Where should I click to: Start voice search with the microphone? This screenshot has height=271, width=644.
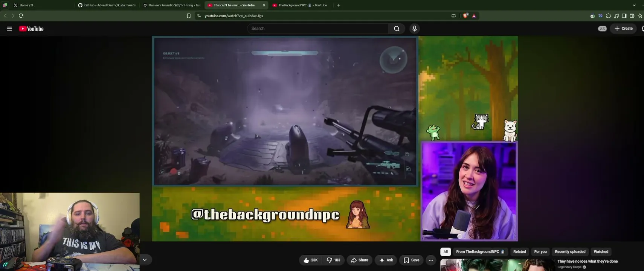pyautogui.click(x=415, y=29)
